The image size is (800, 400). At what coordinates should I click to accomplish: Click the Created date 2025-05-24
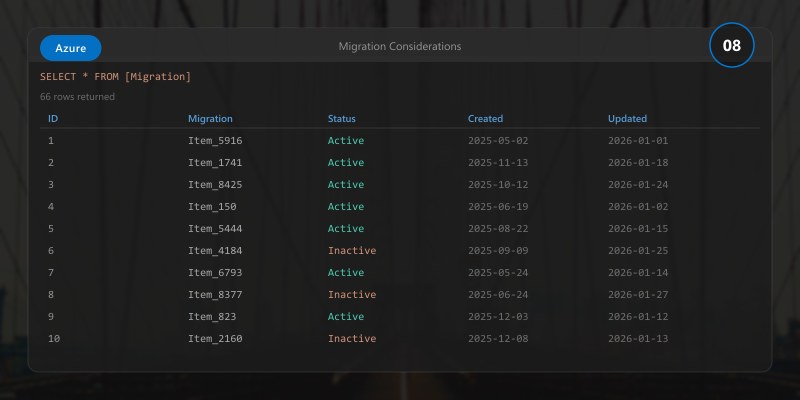pyautogui.click(x=498, y=272)
